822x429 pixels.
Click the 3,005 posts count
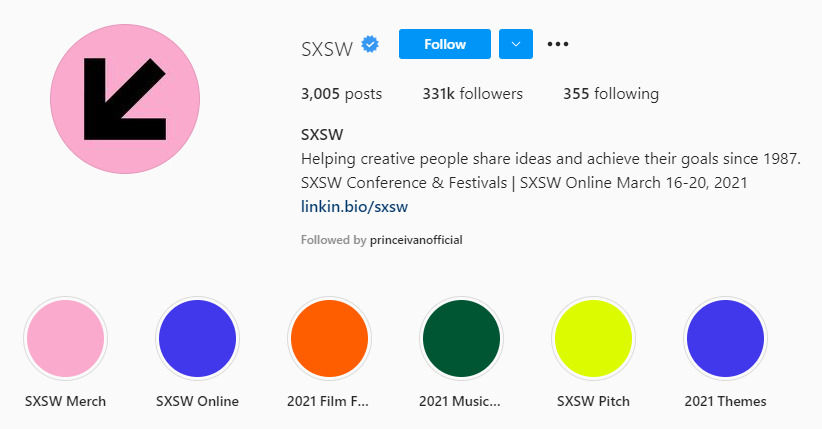pos(341,94)
